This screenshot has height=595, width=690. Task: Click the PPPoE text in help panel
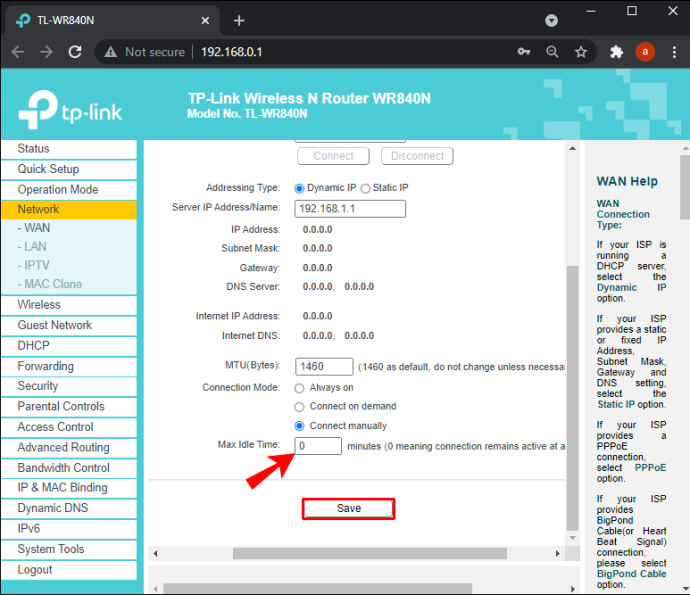tap(650, 467)
